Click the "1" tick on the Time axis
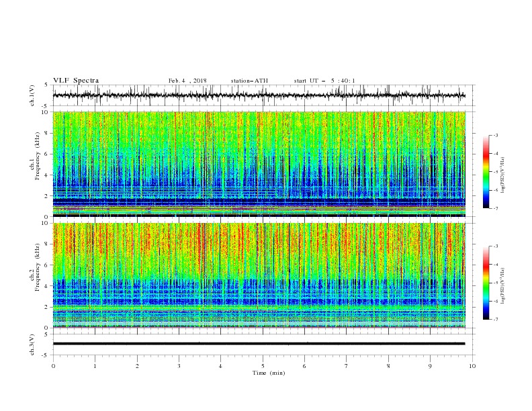The height and width of the screenshot is (411, 532). [95, 366]
